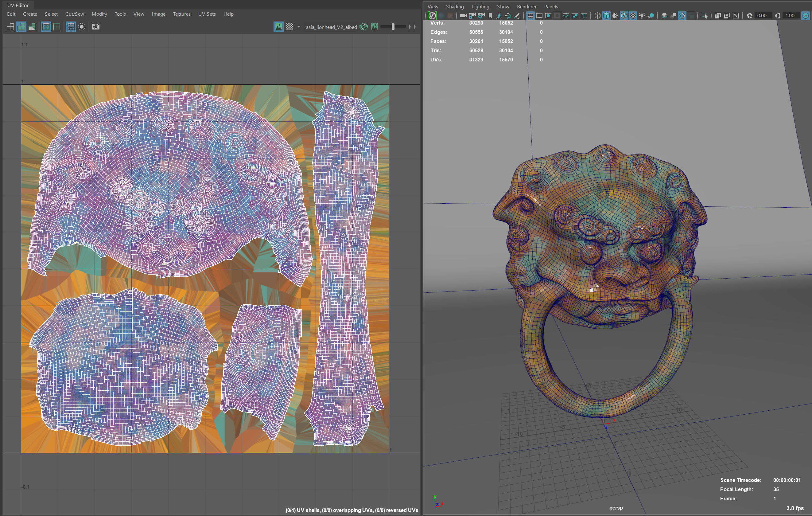Open the UV Editor Create menu
Image resolution: width=812 pixels, height=516 pixels.
coord(30,14)
